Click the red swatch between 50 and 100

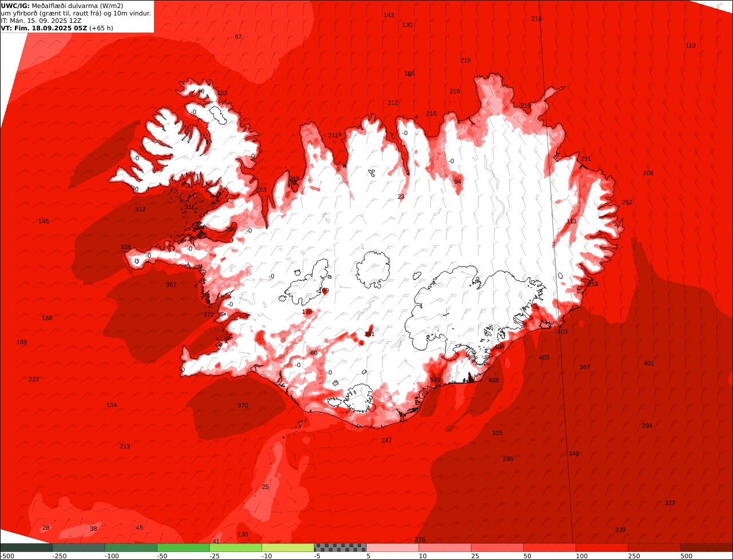tap(550, 548)
